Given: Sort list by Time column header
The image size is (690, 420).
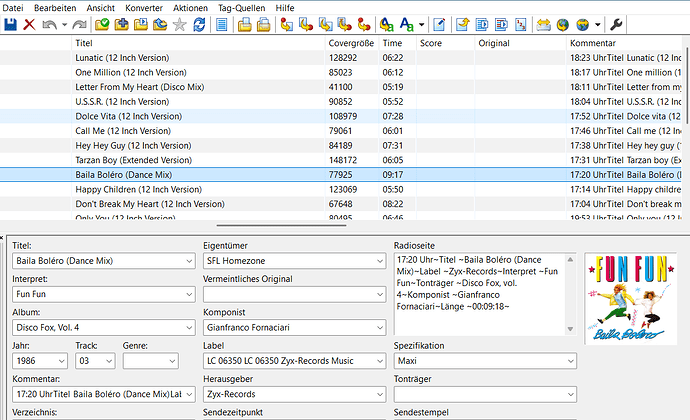Looking at the screenshot, I should coord(397,43).
